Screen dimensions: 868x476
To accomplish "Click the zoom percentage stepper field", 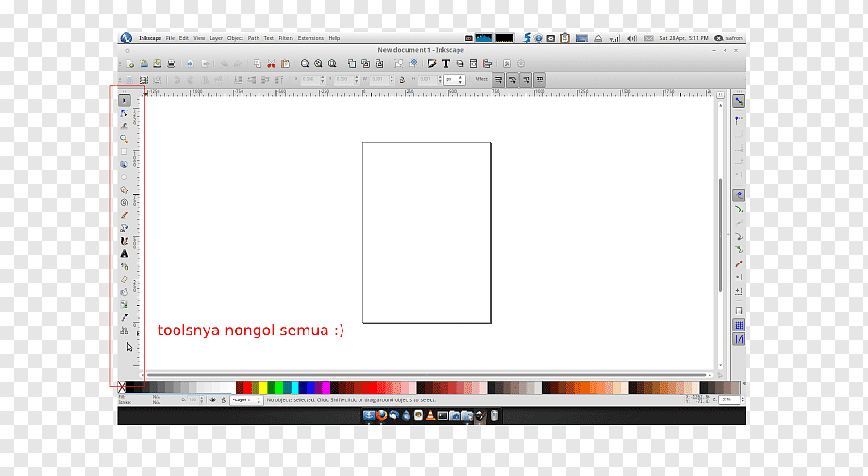I will 728,399.
